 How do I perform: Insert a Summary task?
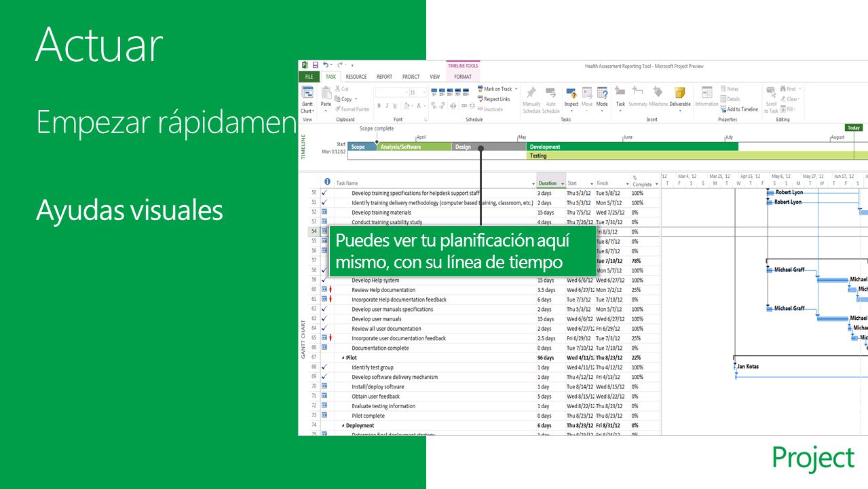637,96
